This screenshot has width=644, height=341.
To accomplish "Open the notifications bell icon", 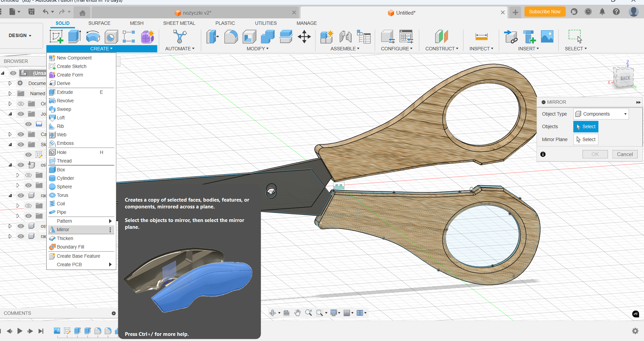I will click(602, 12).
